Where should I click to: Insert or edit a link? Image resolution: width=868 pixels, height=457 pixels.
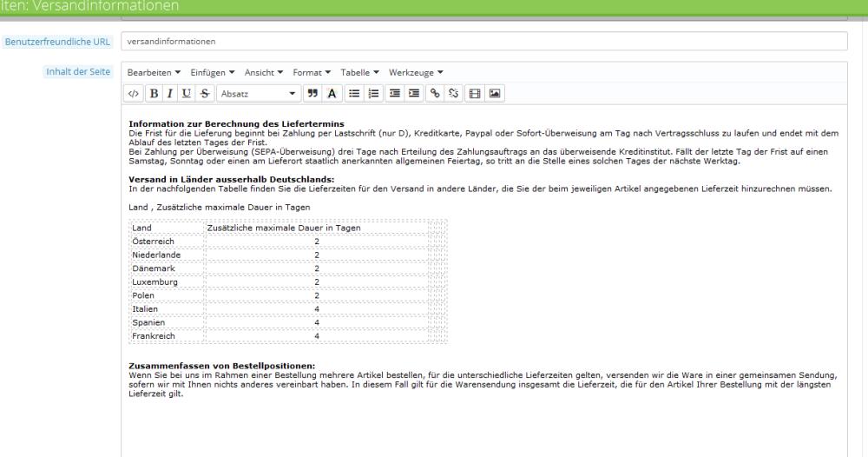tap(435, 94)
